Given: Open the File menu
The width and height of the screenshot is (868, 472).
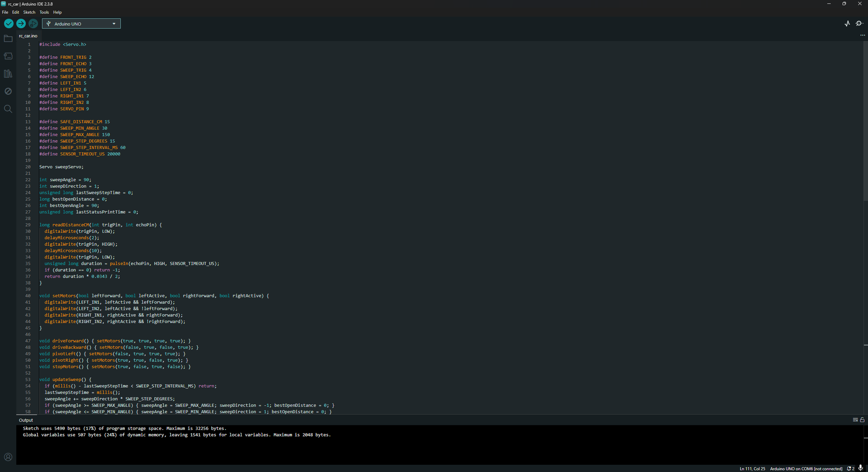Looking at the screenshot, I should pyautogui.click(x=5, y=12).
